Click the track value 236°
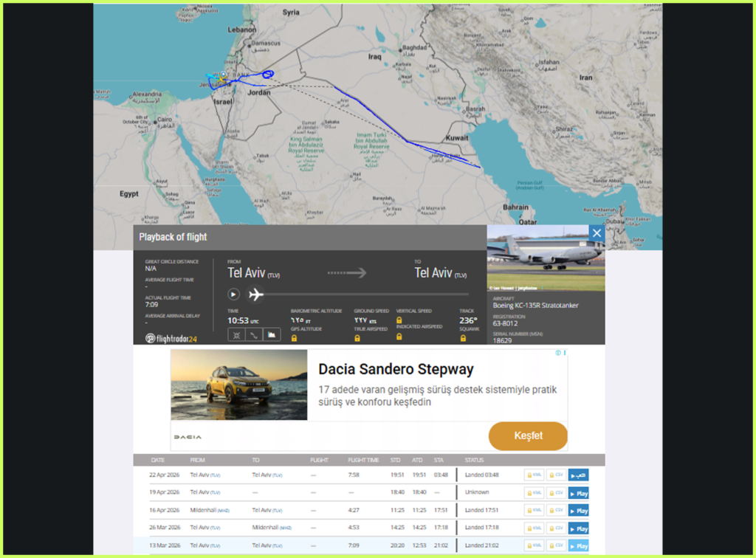The width and height of the screenshot is (756, 558). point(467,320)
